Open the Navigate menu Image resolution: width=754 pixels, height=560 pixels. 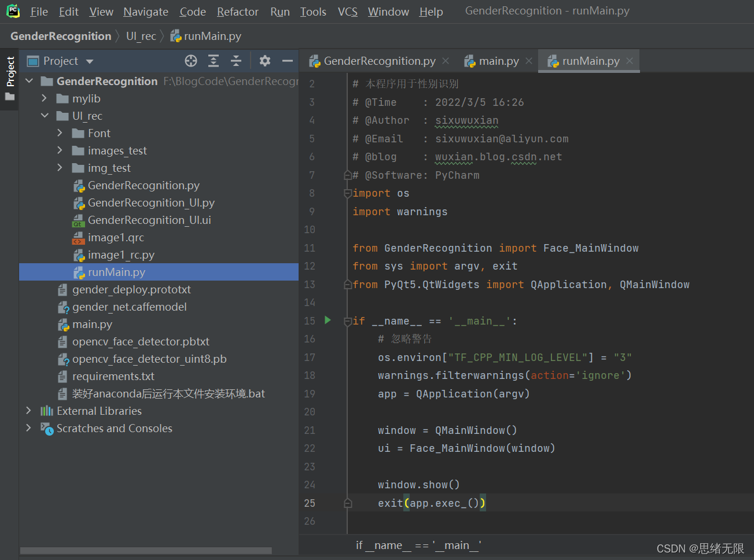[x=146, y=12]
